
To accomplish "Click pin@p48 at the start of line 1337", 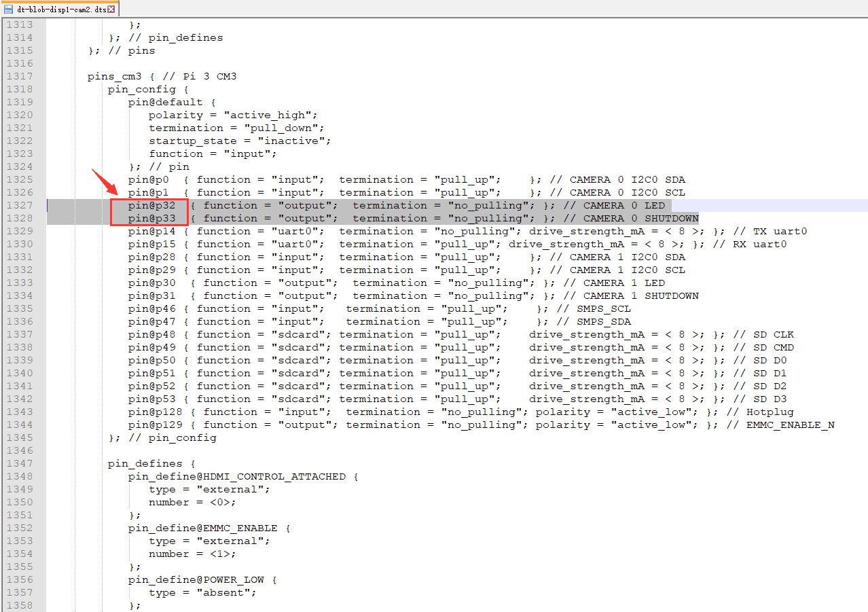I will (151, 334).
